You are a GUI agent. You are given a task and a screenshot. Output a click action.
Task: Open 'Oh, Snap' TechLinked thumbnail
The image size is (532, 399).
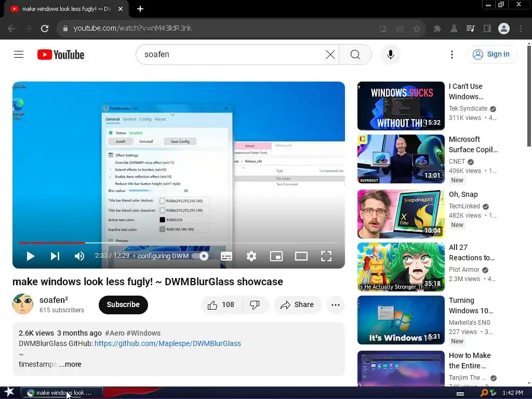point(401,214)
